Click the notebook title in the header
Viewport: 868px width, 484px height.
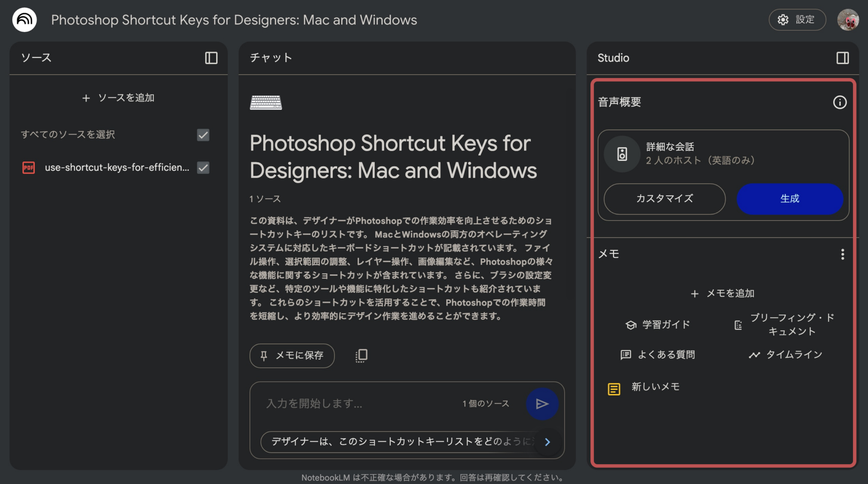pos(234,20)
